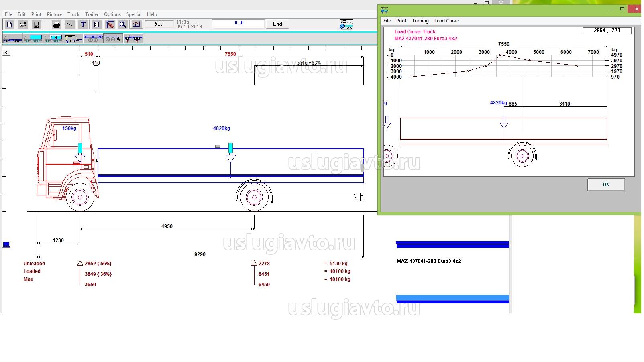Screen dimensions: 644x362
Task: Collapse panel with left arrow button
Action: 6,53
